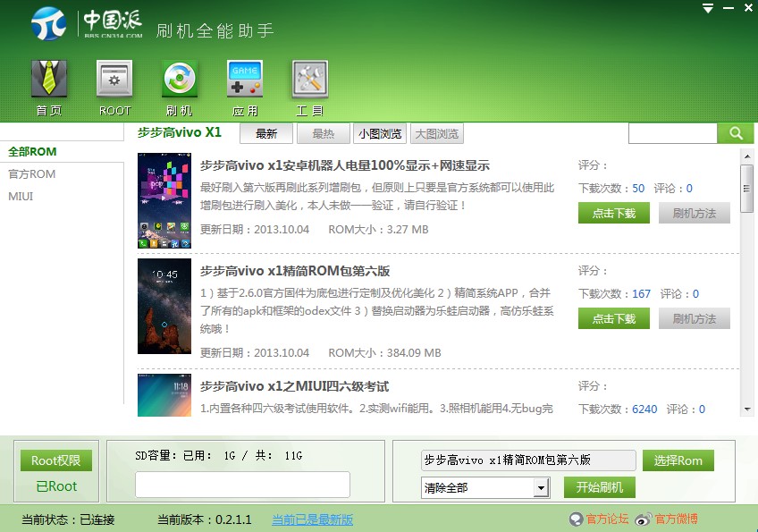Select 全部ROM in the sidebar
This screenshot has height=532, width=758.
pyautogui.click(x=32, y=152)
